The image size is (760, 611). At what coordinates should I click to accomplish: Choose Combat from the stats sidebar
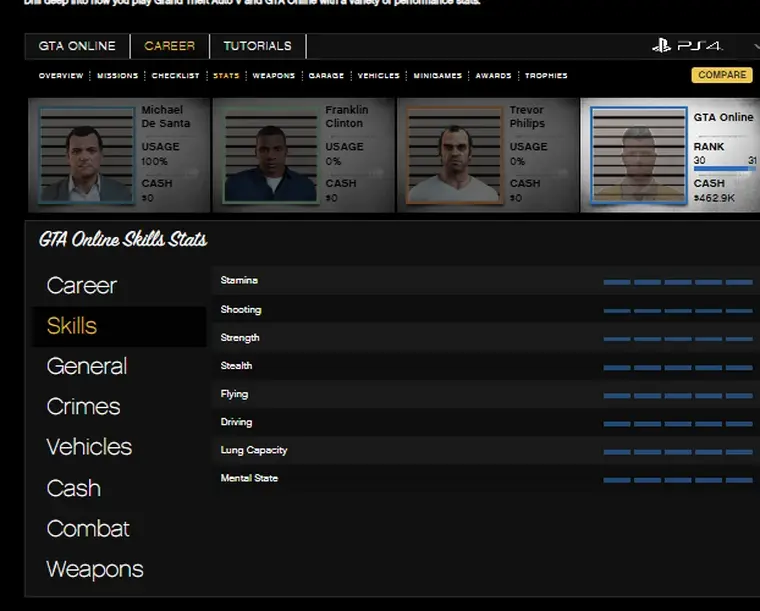pos(88,529)
